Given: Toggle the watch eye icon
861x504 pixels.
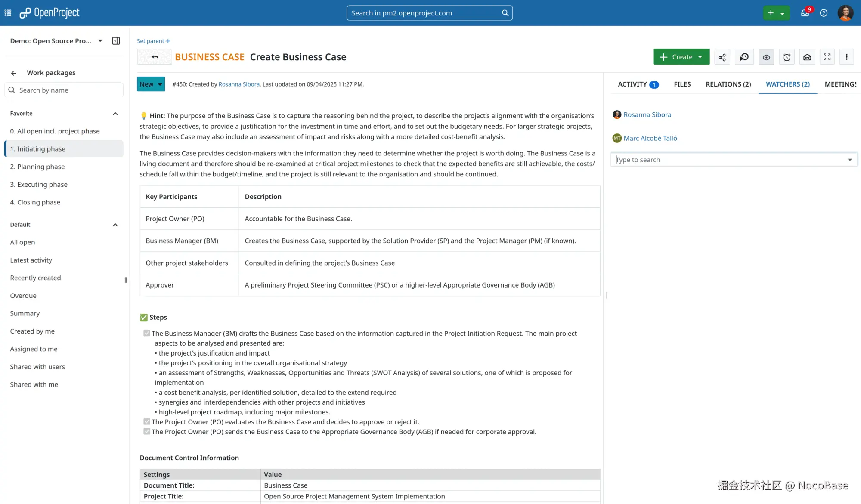Looking at the screenshot, I should 766,57.
